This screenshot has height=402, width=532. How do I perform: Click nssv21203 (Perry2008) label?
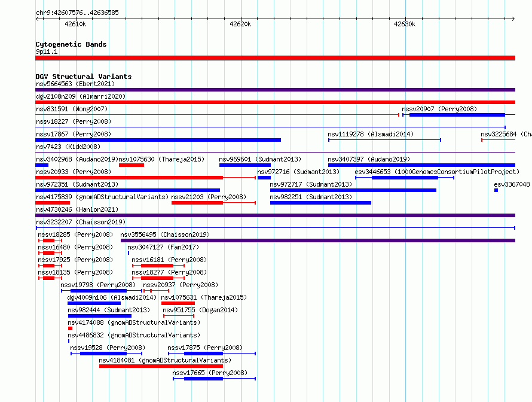click(x=209, y=197)
